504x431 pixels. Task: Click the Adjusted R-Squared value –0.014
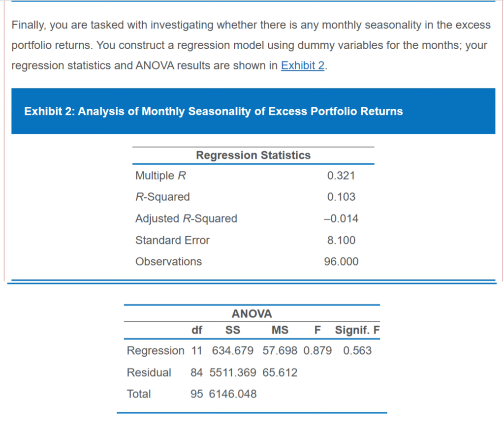click(x=341, y=218)
